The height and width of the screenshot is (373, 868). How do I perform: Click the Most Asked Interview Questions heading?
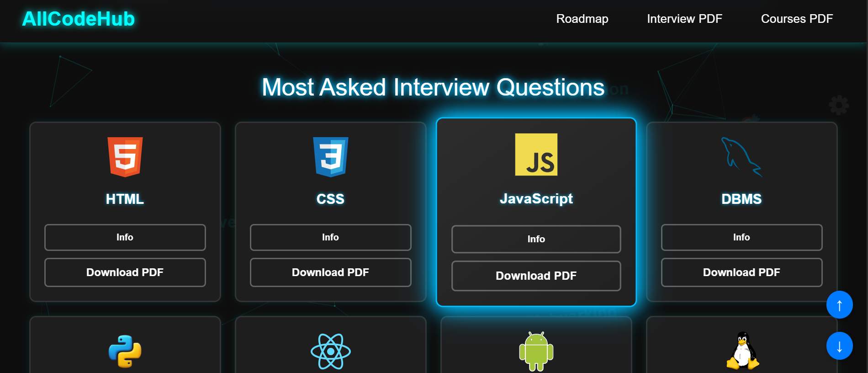[x=433, y=87]
